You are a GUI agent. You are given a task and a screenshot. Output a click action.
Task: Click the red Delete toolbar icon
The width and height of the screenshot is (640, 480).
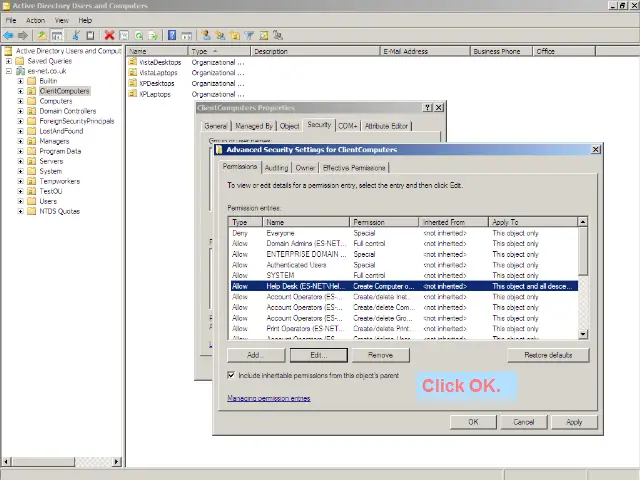click(x=109, y=36)
